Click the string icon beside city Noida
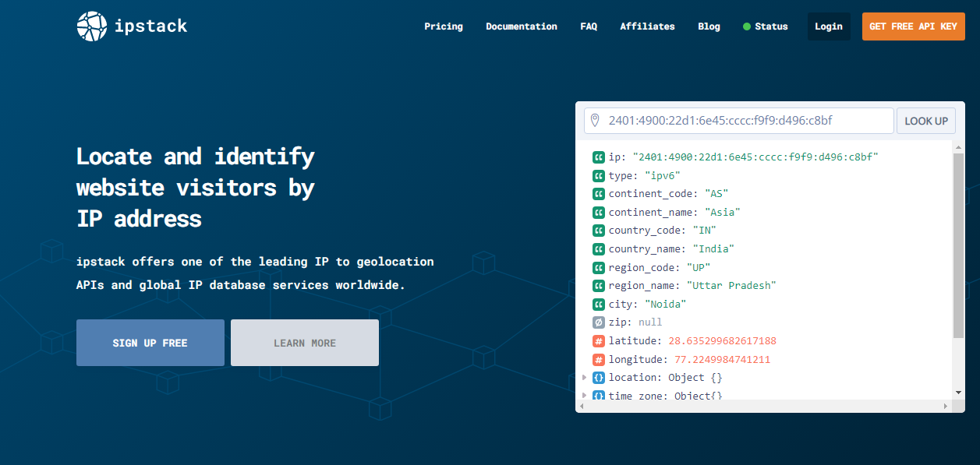This screenshot has height=465, width=980. (x=598, y=304)
